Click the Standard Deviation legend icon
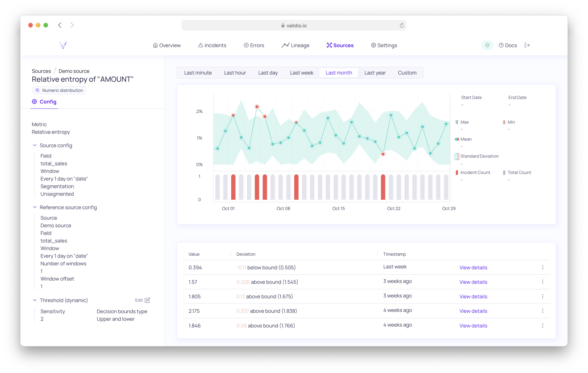The height and width of the screenshot is (373, 588). pos(457,156)
